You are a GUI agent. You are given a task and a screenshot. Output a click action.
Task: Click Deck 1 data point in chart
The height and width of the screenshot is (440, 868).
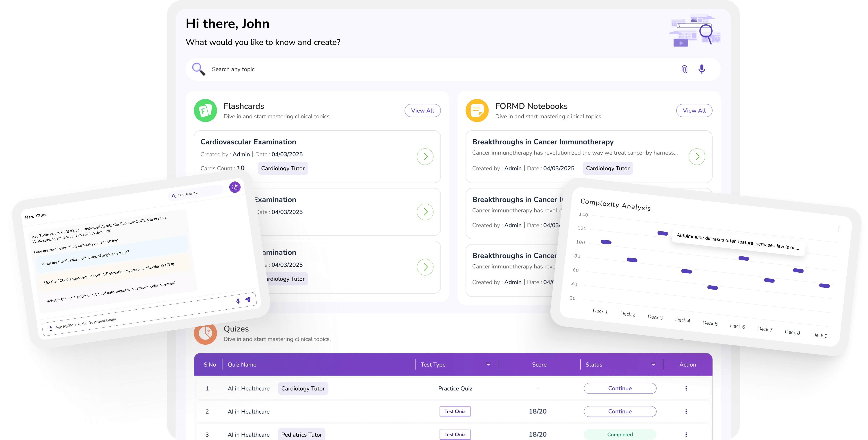[606, 242]
